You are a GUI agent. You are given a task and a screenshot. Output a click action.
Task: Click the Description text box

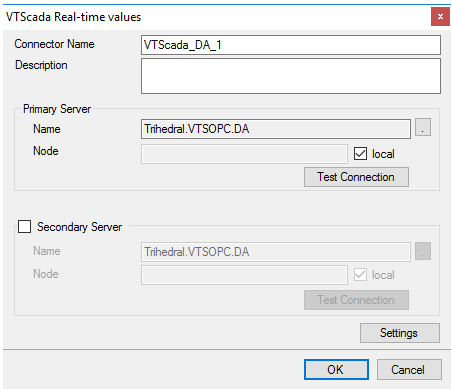pyautogui.click(x=291, y=76)
